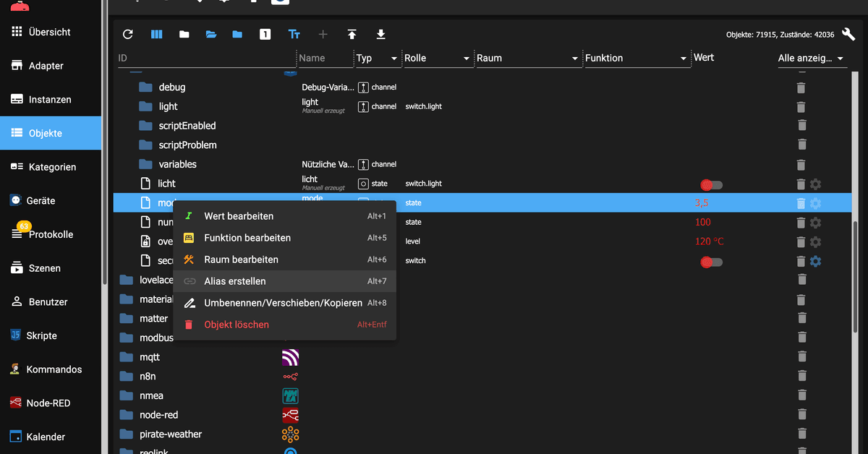Open the Typ filter dropdown
868x454 pixels.
(x=394, y=59)
